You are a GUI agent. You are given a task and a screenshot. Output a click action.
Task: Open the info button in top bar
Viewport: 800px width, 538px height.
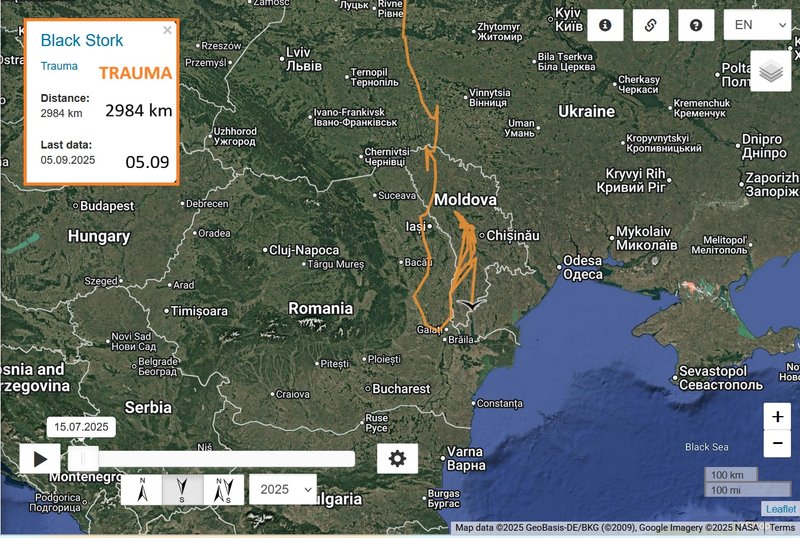tap(605, 25)
